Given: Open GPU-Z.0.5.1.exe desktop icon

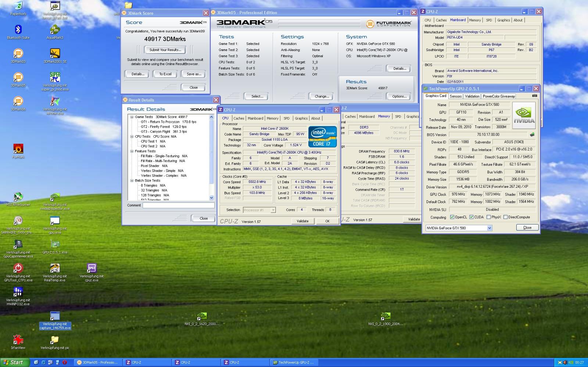Looking at the screenshot, I should 55,245.
